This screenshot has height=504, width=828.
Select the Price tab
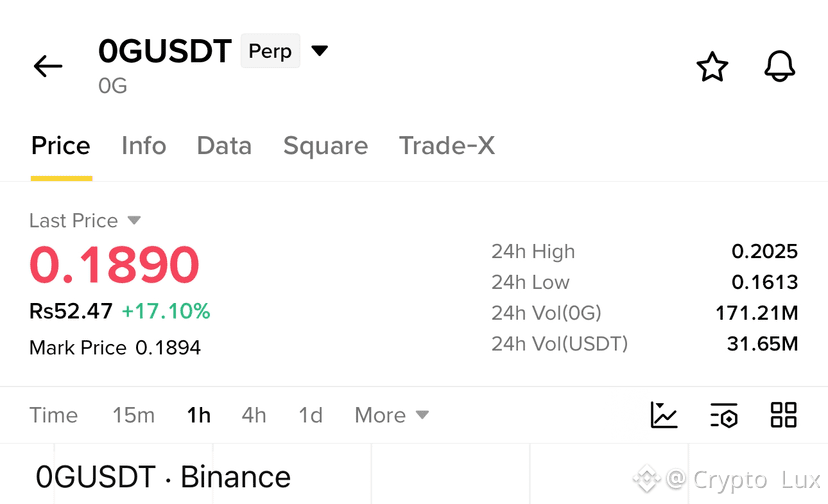tap(61, 146)
